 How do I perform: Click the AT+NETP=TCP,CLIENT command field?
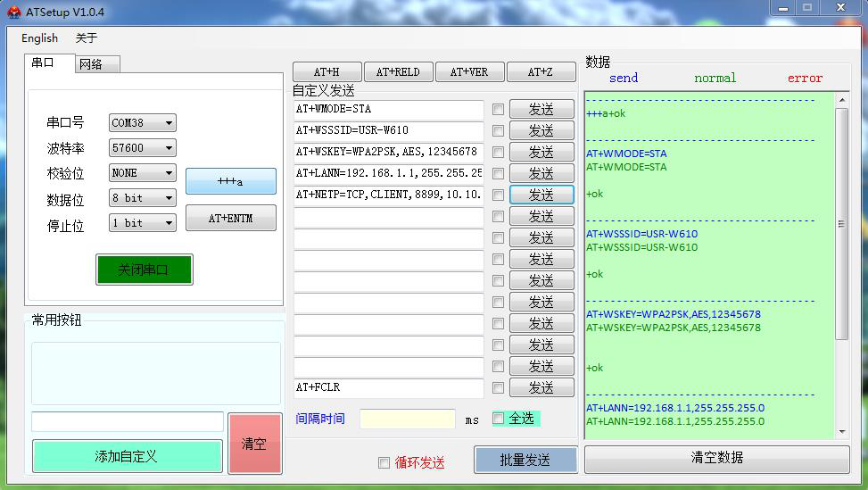(389, 195)
